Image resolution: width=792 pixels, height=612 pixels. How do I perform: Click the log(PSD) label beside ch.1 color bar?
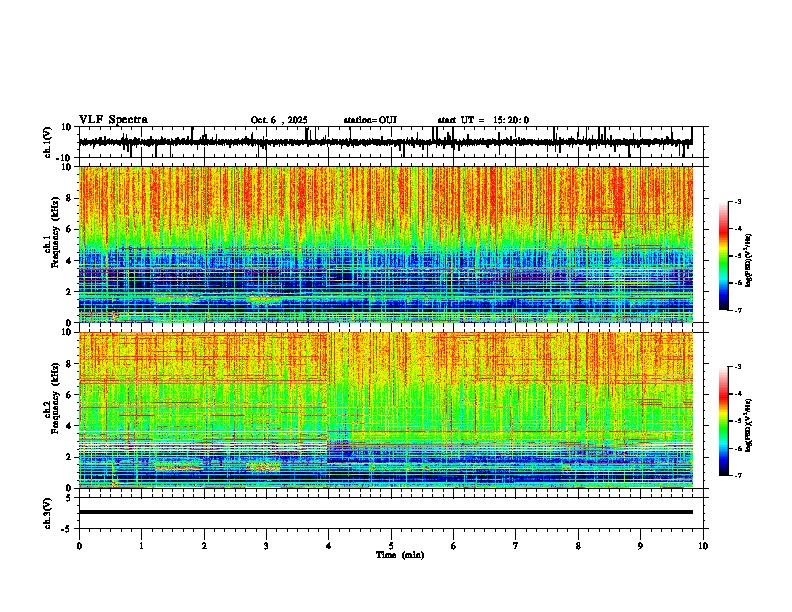[x=749, y=261]
